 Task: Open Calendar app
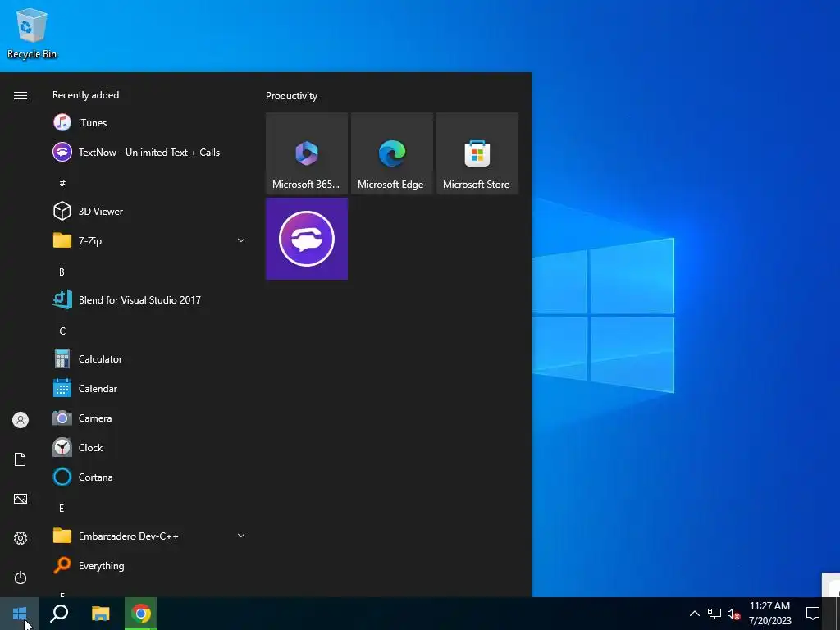(149, 388)
